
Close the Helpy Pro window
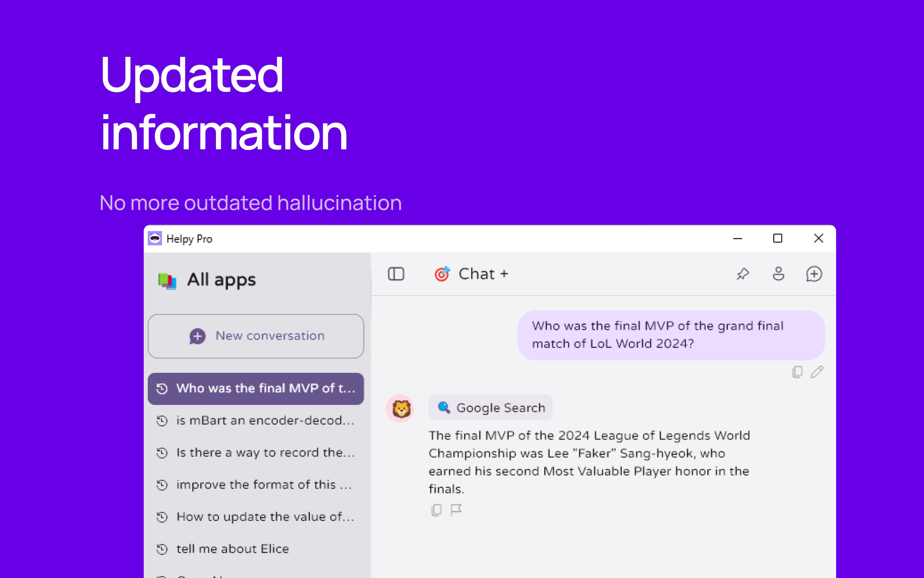[818, 239]
